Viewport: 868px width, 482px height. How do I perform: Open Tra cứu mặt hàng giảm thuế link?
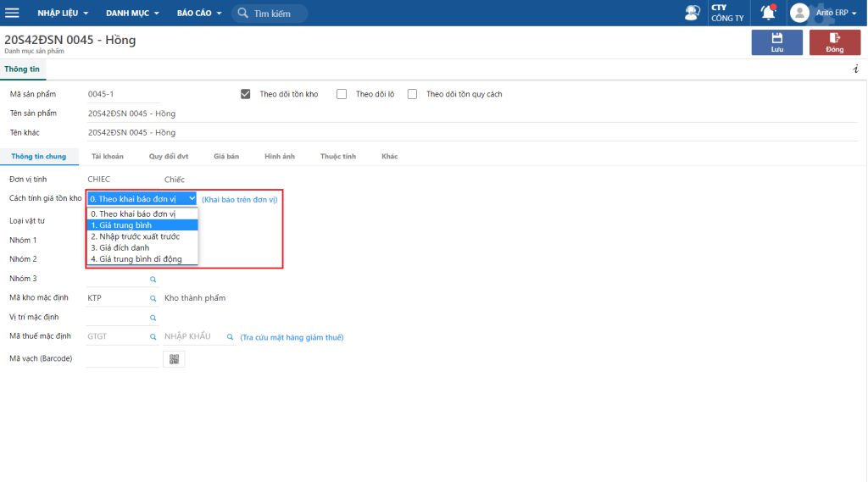[292, 337]
